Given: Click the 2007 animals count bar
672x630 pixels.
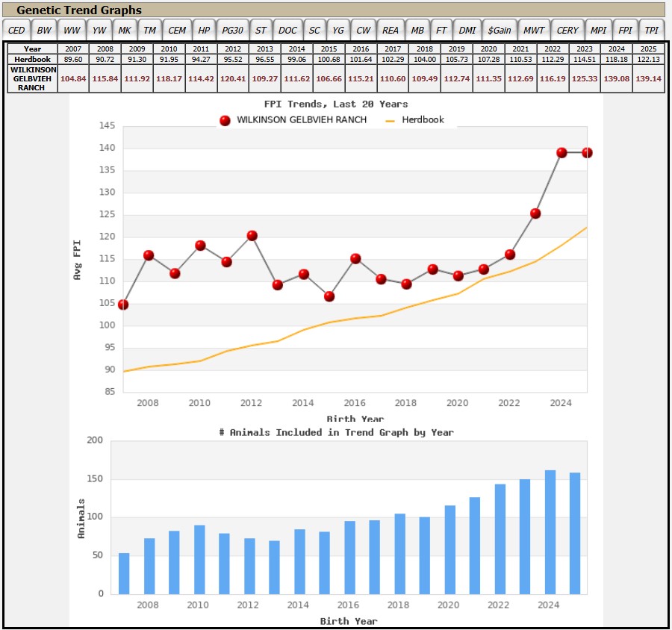Looking at the screenshot, I should point(124,573).
